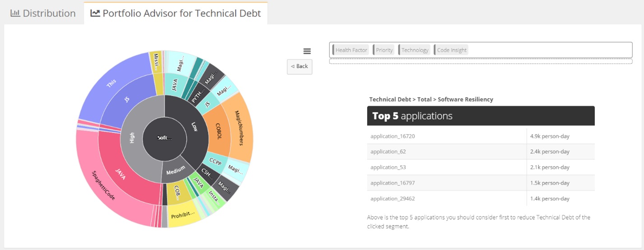
Task: Click the Priority filter tag
Action: tap(384, 50)
